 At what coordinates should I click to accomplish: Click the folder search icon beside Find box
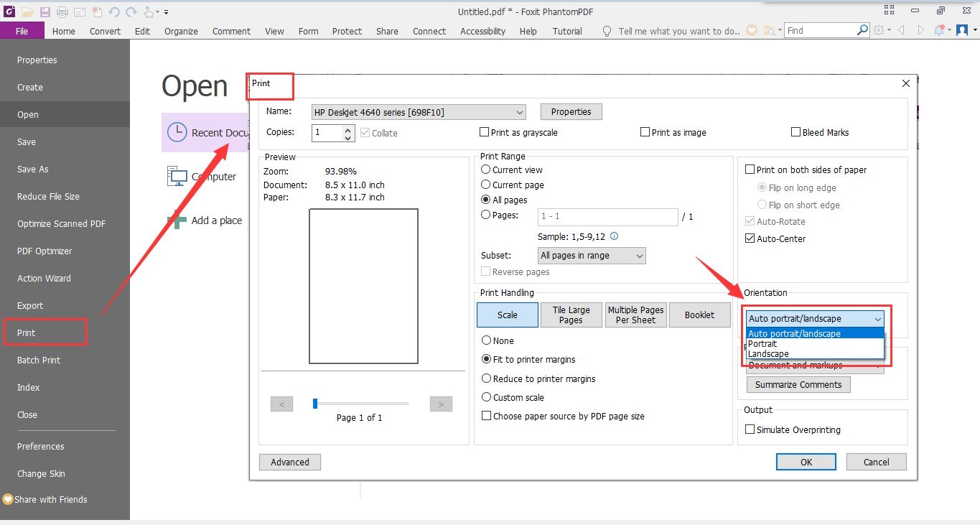(x=770, y=31)
